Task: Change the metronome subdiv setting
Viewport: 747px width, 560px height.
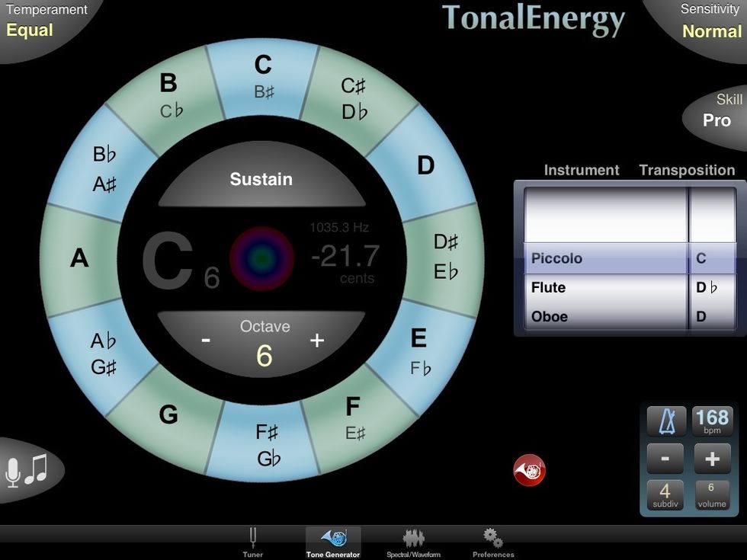Action: pos(665,495)
